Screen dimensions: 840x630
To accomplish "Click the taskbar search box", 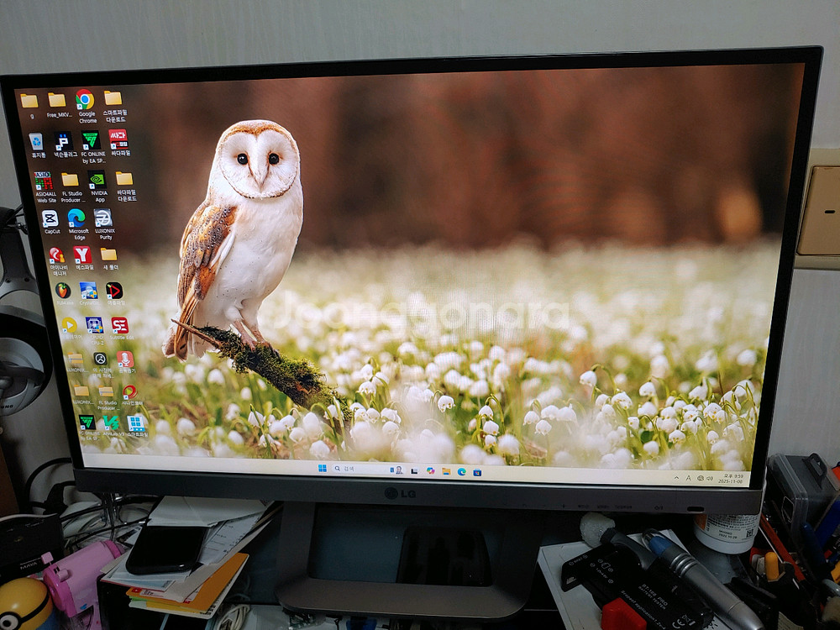I will [346, 468].
